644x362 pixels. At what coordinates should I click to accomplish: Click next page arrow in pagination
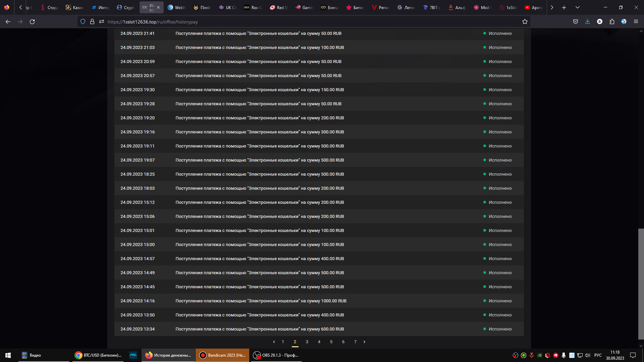point(365,342)
